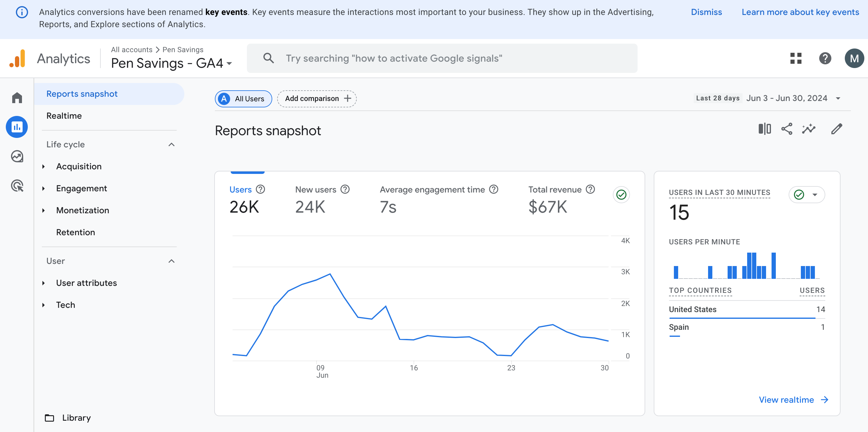Click the Spain row
Image resolution: width=868 pixels, height=432 pixels.
tap(747, 328)
